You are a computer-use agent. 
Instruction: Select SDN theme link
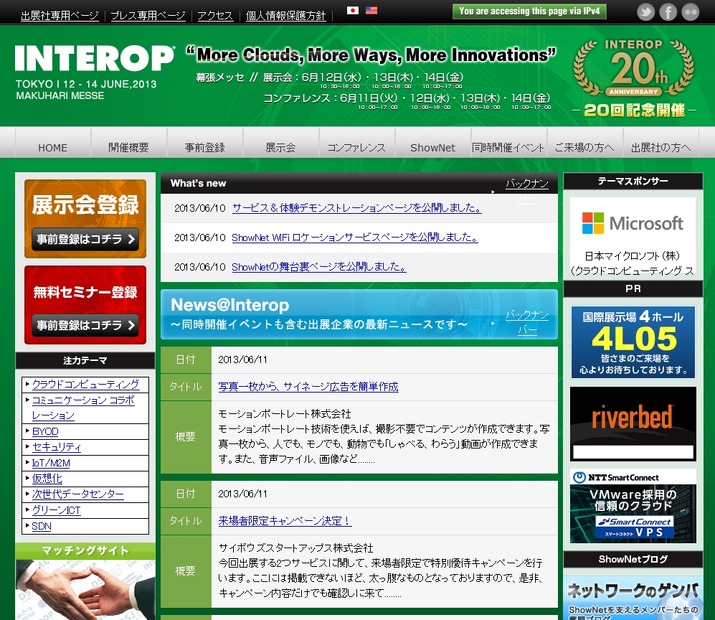click(41, 526)
